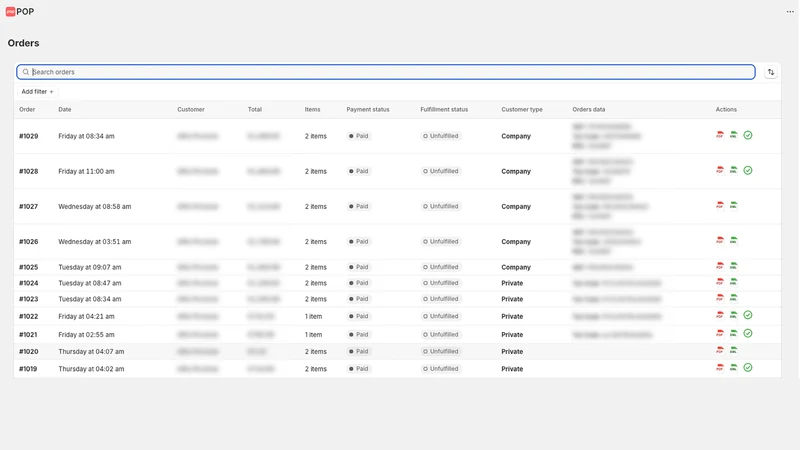Screen dimensions: 800x450
Task: Click the Actions column header
Action: [726, 110]
